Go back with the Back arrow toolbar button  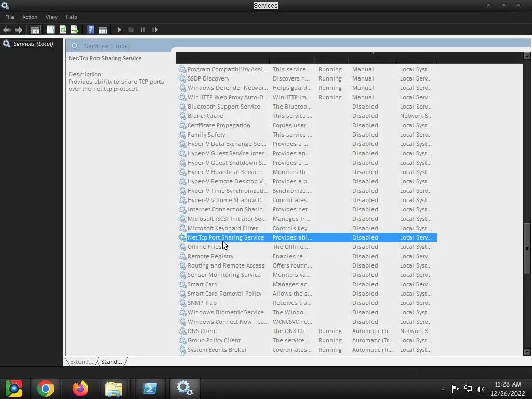click(7, 30)
